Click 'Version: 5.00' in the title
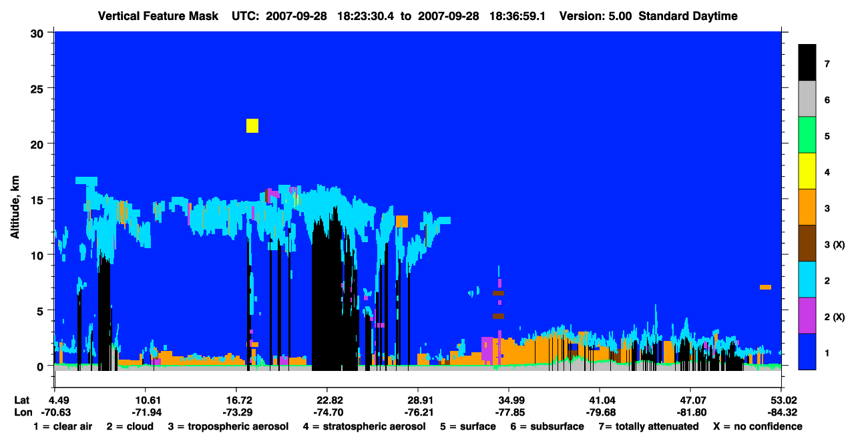Image resolution: width=868 pixels, height=445 pixels. coord(596,16)
